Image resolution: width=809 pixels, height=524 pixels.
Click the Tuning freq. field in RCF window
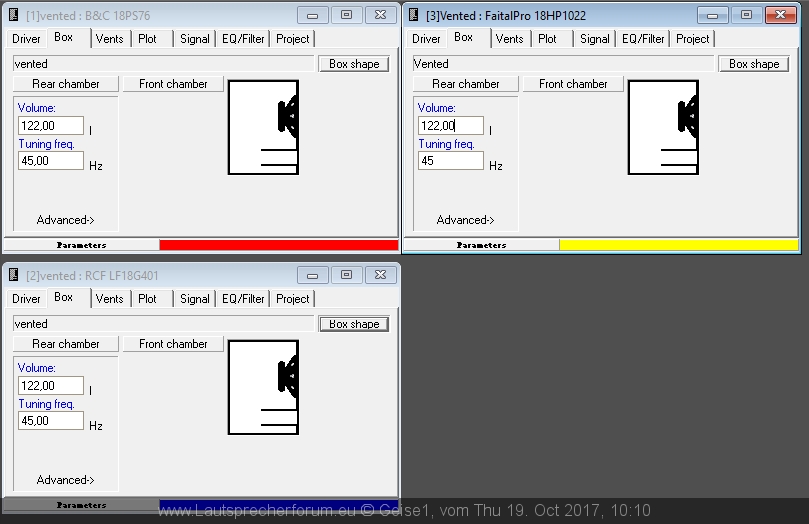(x=50, y=421)
